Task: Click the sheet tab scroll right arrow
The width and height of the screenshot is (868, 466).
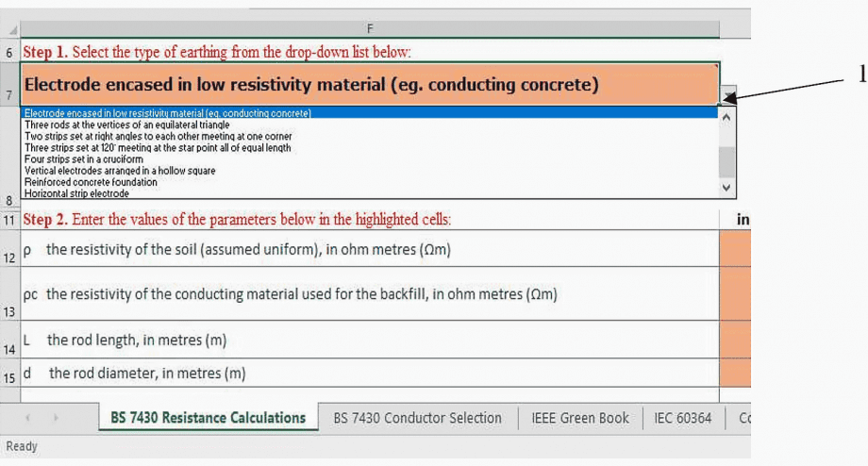Action: [56, 418]
